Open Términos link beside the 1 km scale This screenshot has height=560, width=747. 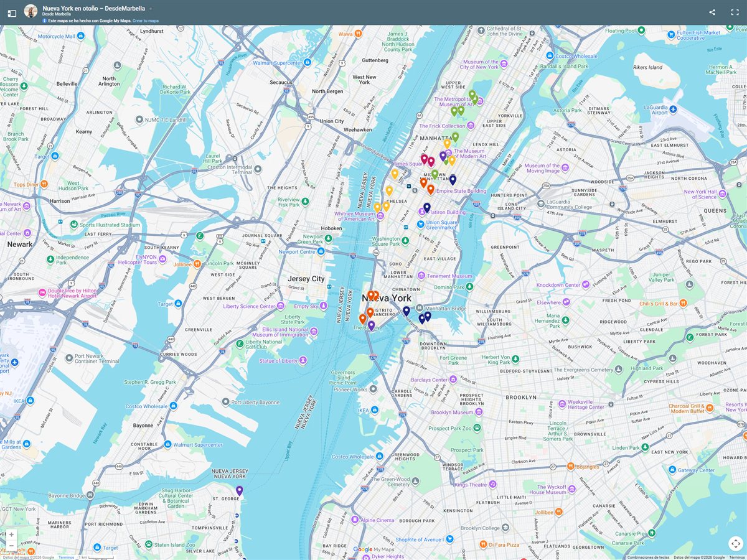(x=66, y=558)
